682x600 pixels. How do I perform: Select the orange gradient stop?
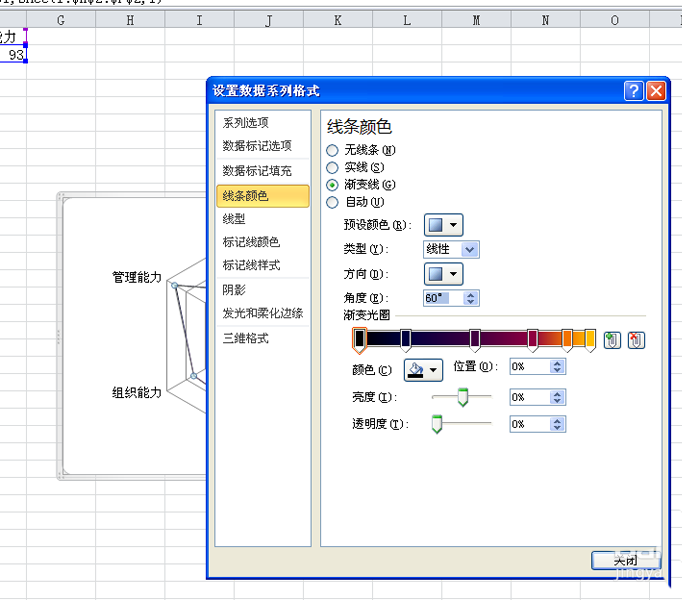point(567,340)
